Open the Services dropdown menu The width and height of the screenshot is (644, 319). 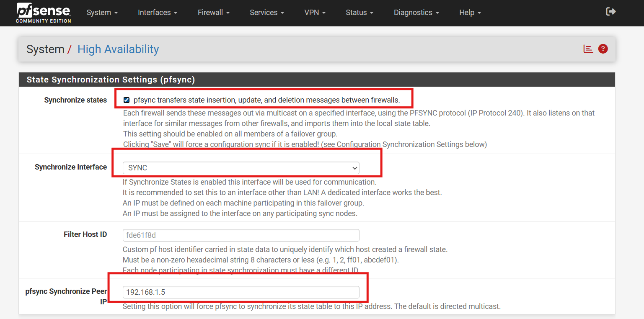(x=267, y=13)
